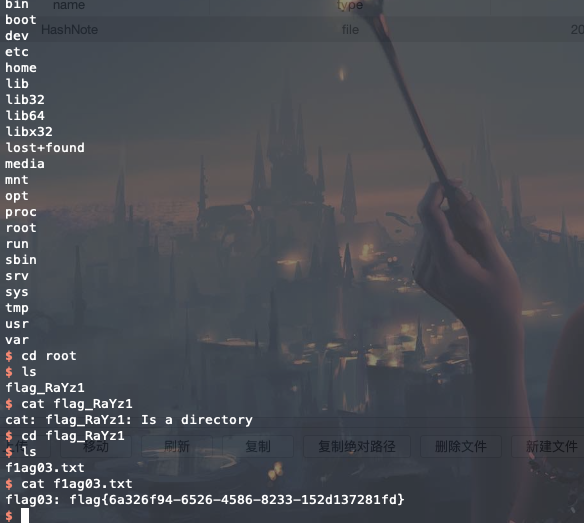The width and height of the screenshot is (584, 523).
Task: Click the flag03 output line with the flag
Action: [x=205, y=500]
